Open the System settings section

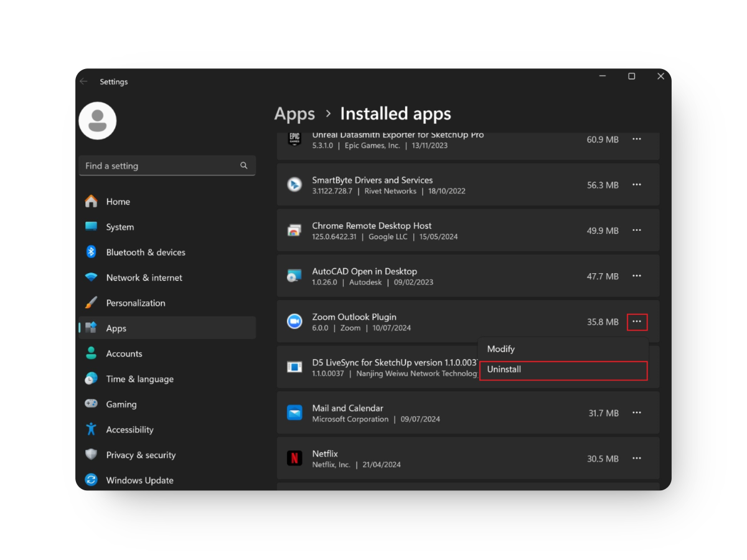120,226
